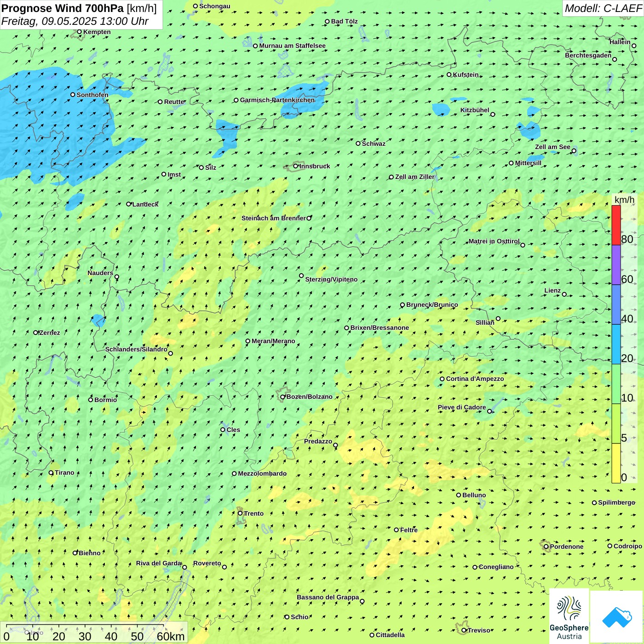Click the Bormio town label
The height and width of the screenshot is (644, 644).
click(106, 400)
